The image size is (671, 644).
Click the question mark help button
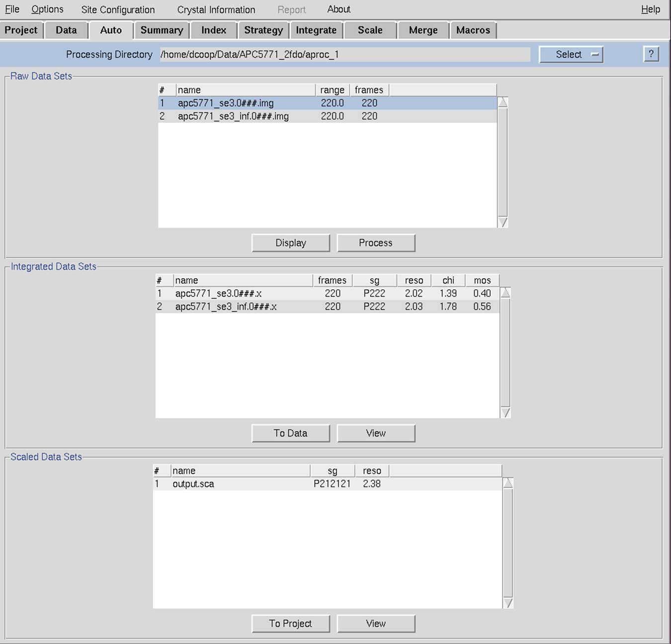click(x=651, y=54)
